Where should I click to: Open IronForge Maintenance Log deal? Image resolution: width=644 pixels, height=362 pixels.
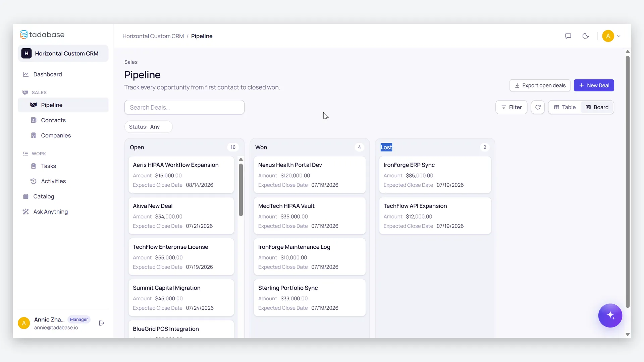[310, 257]
